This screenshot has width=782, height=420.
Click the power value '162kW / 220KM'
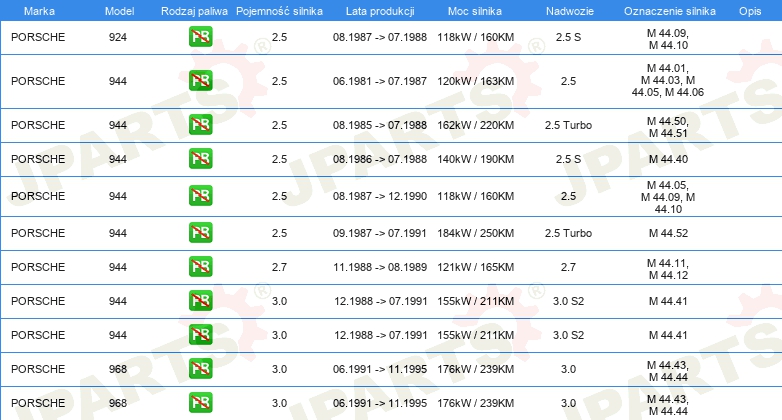(x=476, y=125)
